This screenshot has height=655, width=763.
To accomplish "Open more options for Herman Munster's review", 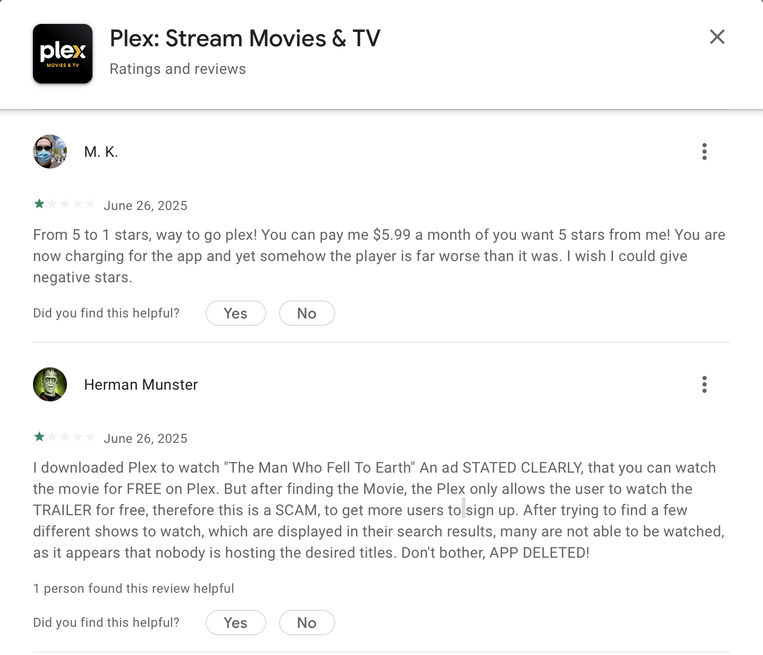I will 704,385.
